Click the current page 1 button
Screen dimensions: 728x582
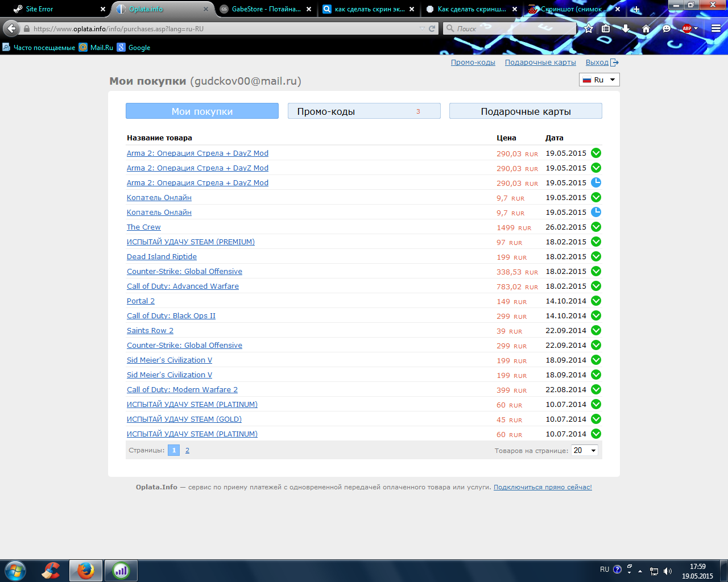click(174, 450)
